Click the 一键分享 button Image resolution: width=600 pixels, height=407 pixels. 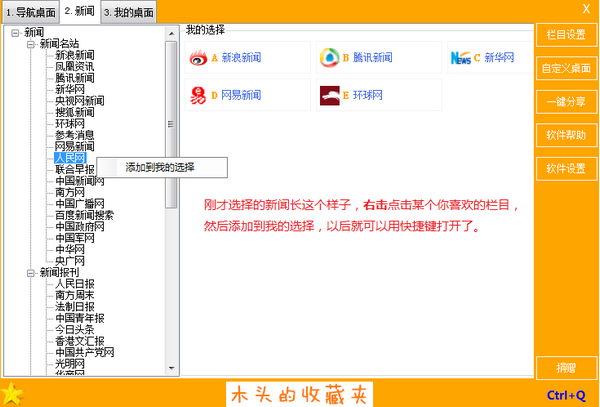click(x=566, y=102)
